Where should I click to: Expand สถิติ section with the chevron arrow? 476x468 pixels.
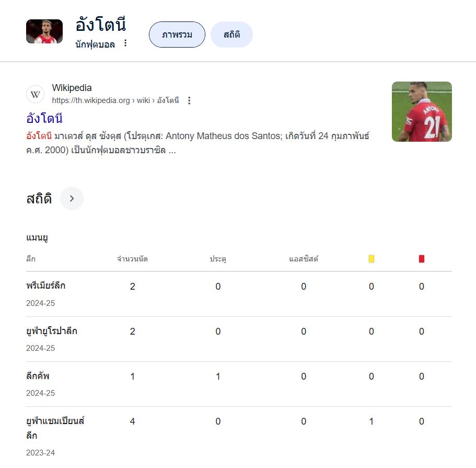(72, 199)
